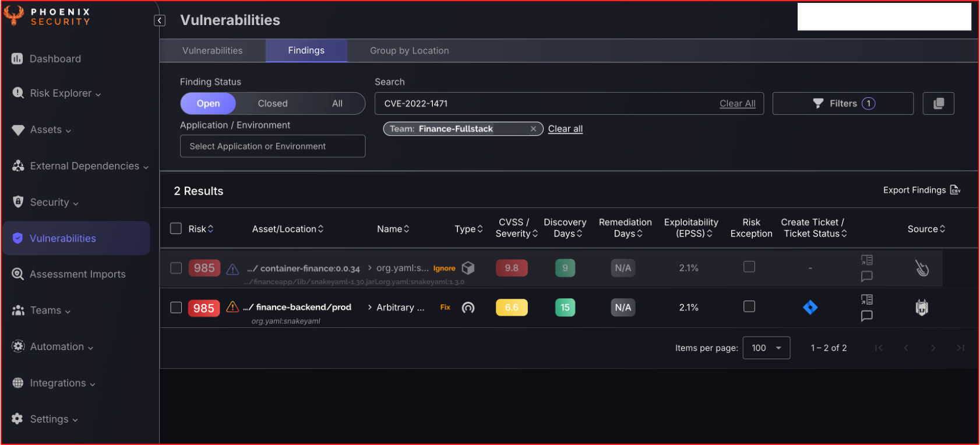Open Assessment Imports in the sidebar
This screenshot has height=445, width=980.
69,274
